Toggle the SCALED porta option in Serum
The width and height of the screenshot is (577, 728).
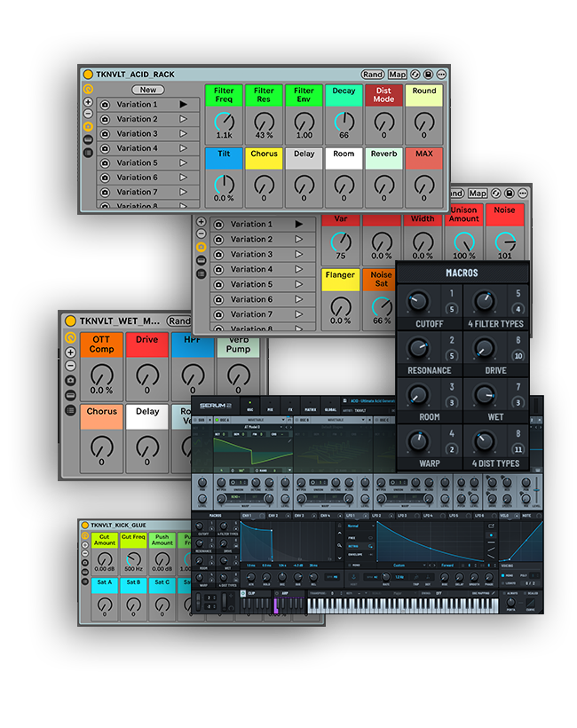coord(525,593)
